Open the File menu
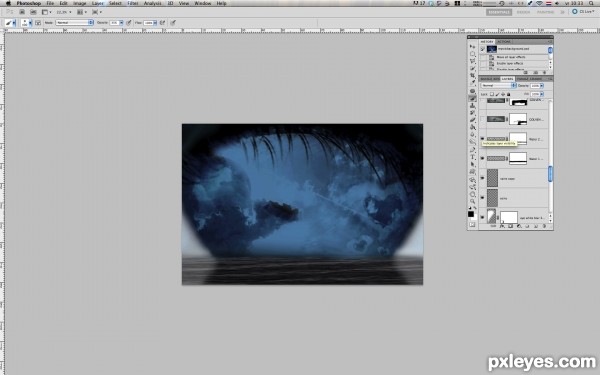The image size is (600, 375). pyautogui.click(x=50, y=3)
